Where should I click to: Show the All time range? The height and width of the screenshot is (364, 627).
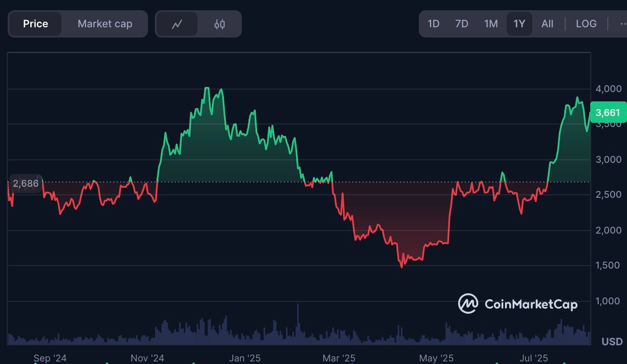click(547, 24)
